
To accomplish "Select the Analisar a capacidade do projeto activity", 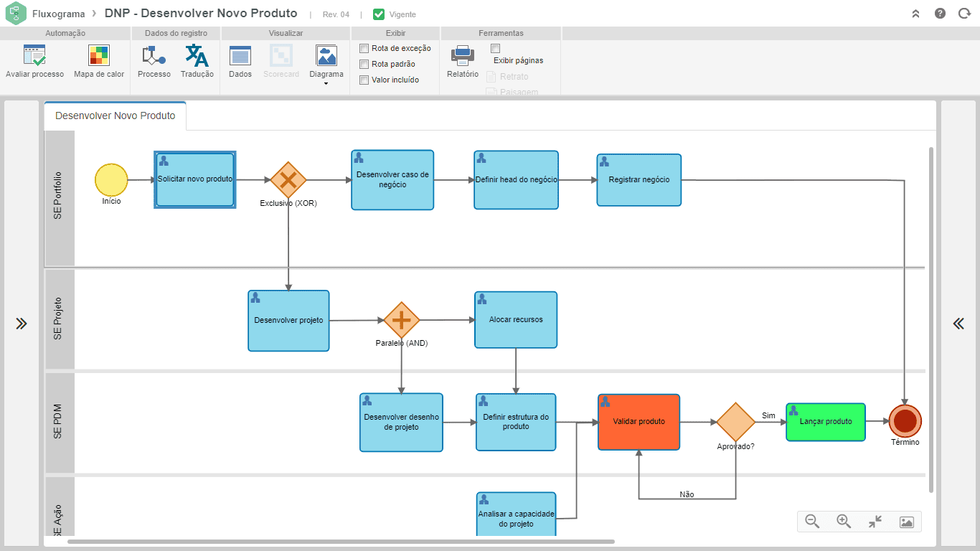I will point(516,514).
